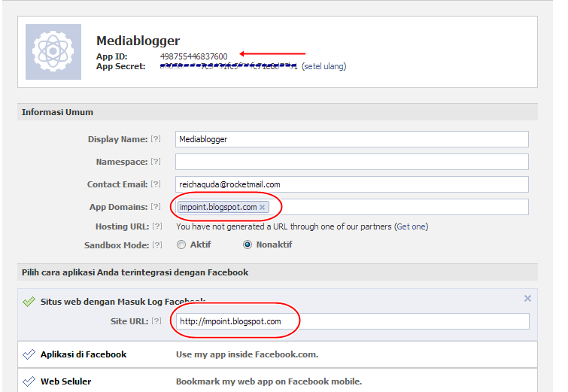This screenshot has height=392, width=568.
Task: Open the Contact Email help [?]
Action: pyautogui.click(x=156, y=184)
